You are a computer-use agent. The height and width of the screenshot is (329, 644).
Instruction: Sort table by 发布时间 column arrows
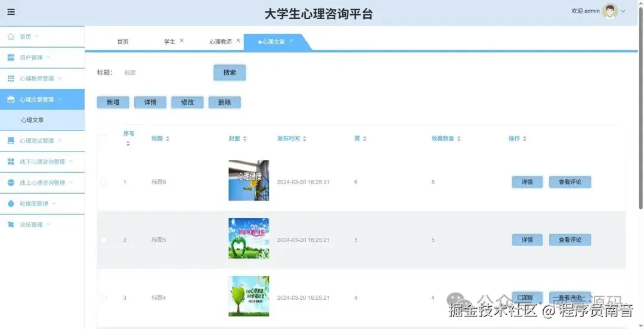coord(305,139)
